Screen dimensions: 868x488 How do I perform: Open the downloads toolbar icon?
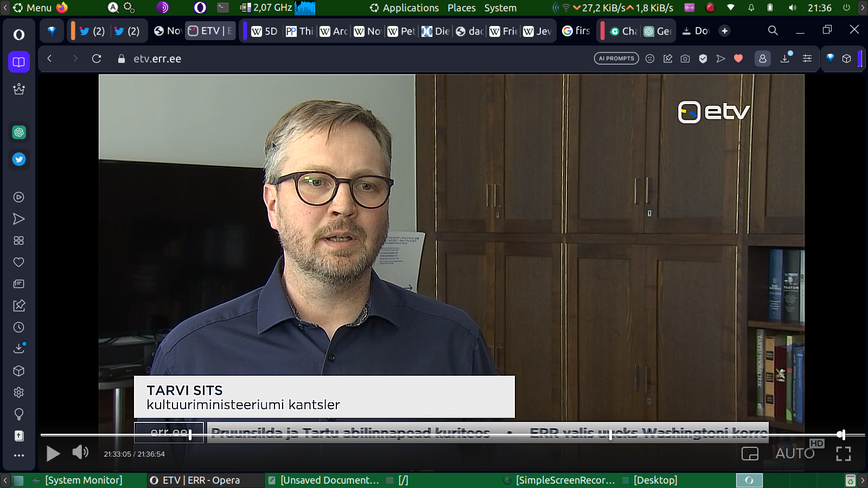point(784,59)
